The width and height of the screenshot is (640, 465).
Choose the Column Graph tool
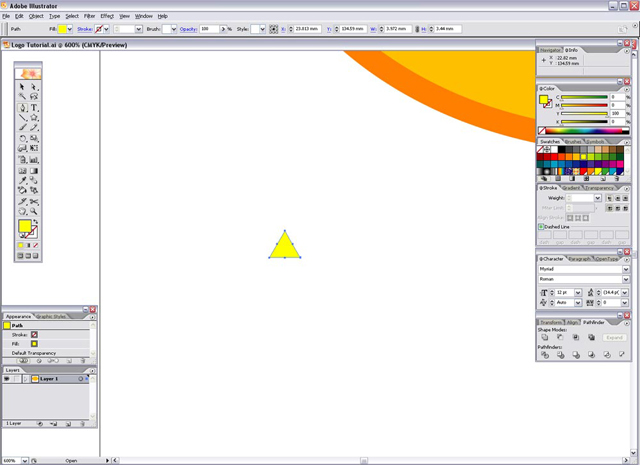34,160
